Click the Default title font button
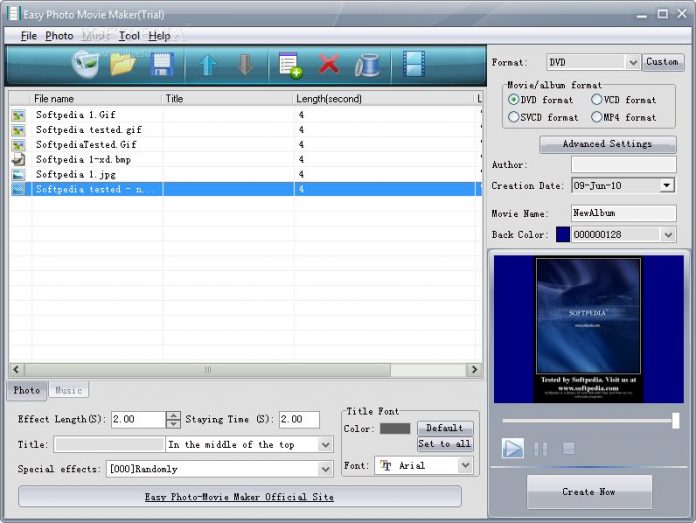The image size is (696, 523). tap(445, 428)
